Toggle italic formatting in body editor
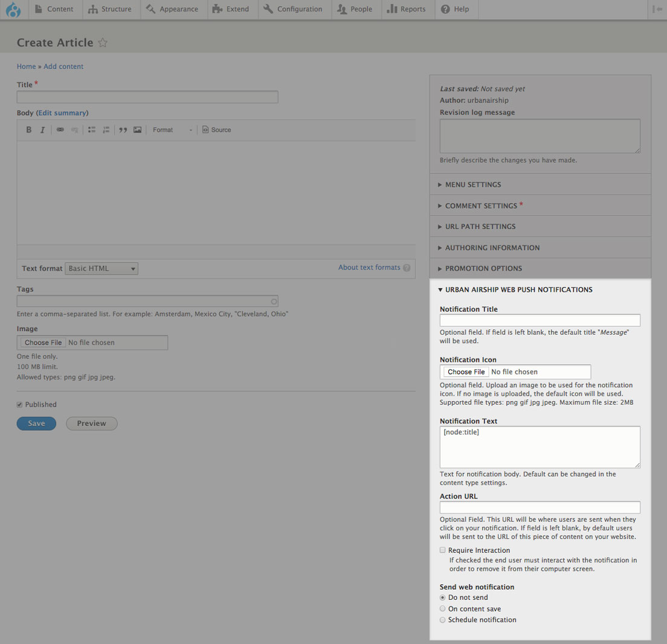 (x=42, y=130)
